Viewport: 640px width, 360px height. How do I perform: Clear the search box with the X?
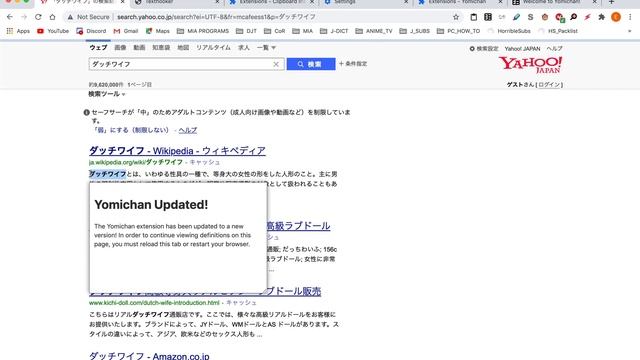coord(276,64)
